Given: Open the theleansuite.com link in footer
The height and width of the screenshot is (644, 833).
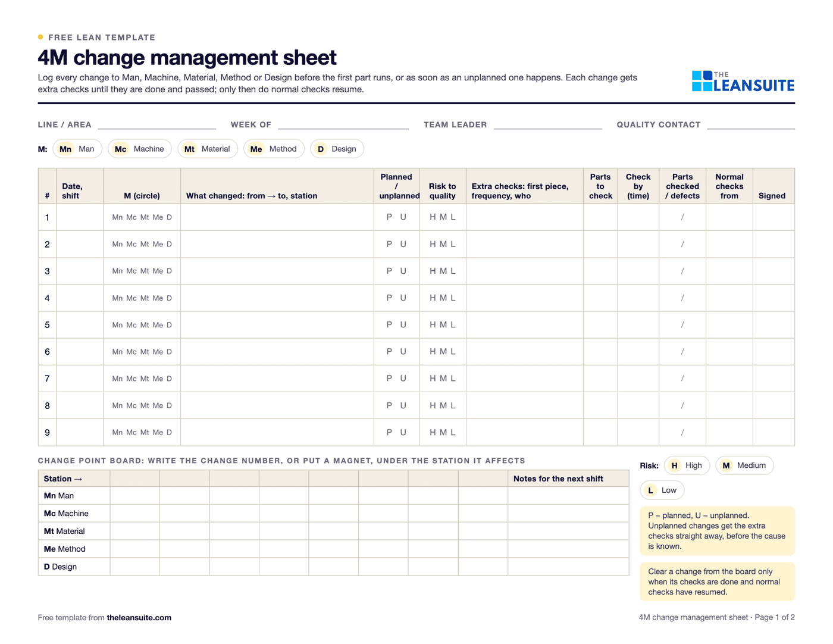Looking at the screenshot, I should pyautogui.click(x=139, y=618).
